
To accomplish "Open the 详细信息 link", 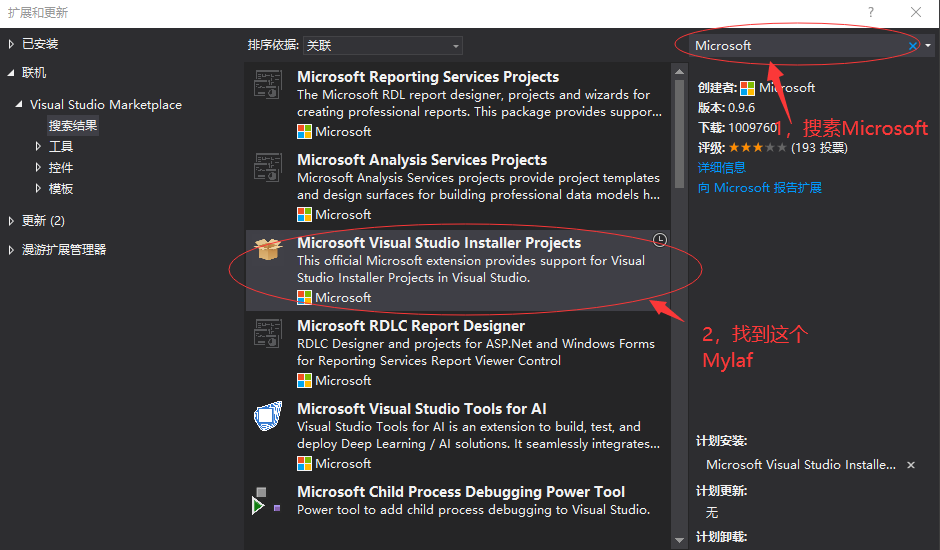I will click(x=721, y=167).
